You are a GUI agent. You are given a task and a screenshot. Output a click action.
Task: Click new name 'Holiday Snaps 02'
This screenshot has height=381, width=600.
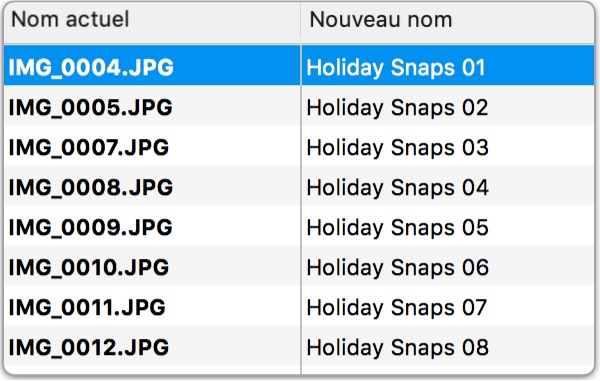pyautogui.click(x=398, y=107)
